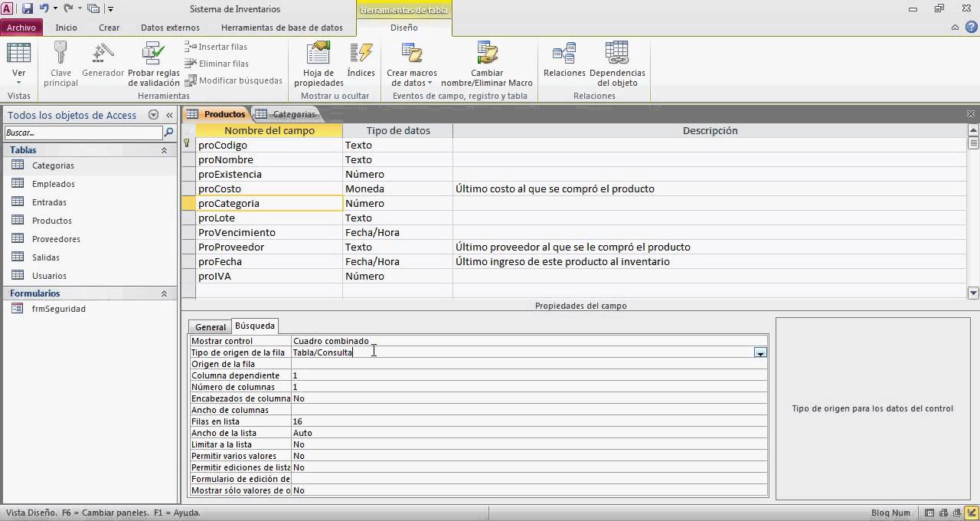Select the Búsqueda properties tab
Viewport: 980px width, 521px height.
click(x=255, y=326)
